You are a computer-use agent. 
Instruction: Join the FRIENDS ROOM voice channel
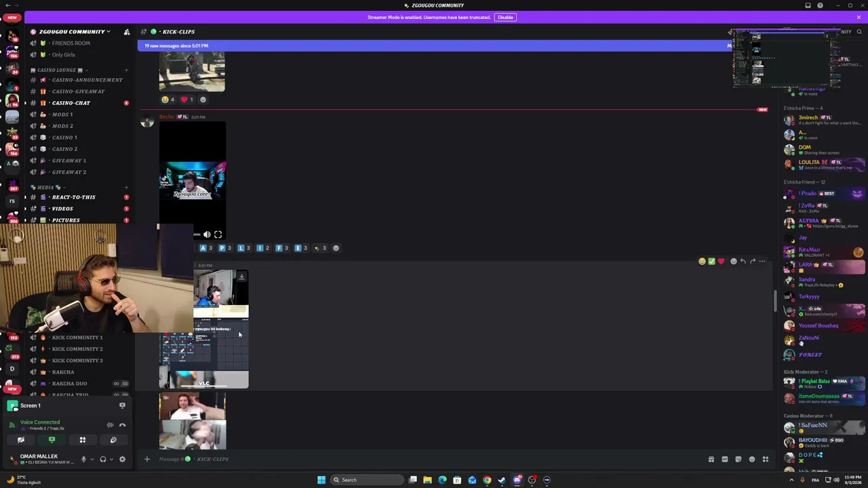point(79,43)
